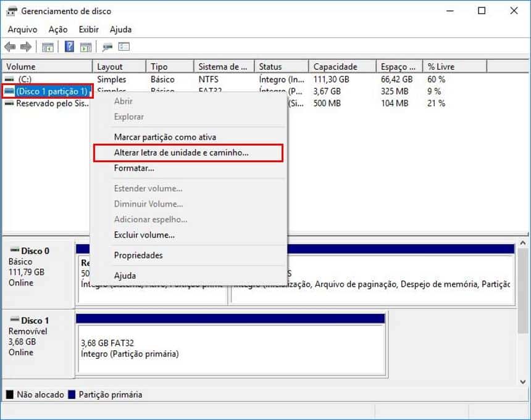Viewport: 531px width, 420px height.
Task: Sort by the Volume column header
Action: [x=48, y=67]
